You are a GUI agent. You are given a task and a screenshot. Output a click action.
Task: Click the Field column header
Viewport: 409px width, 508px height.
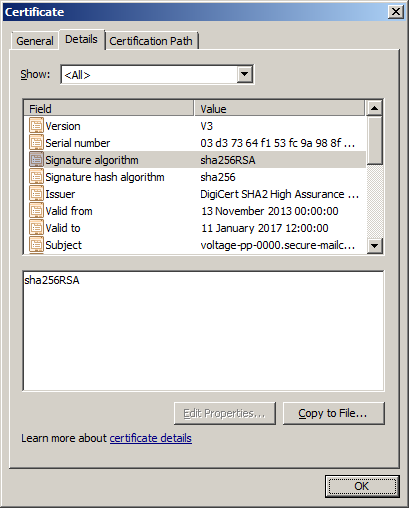click(109, 109)
